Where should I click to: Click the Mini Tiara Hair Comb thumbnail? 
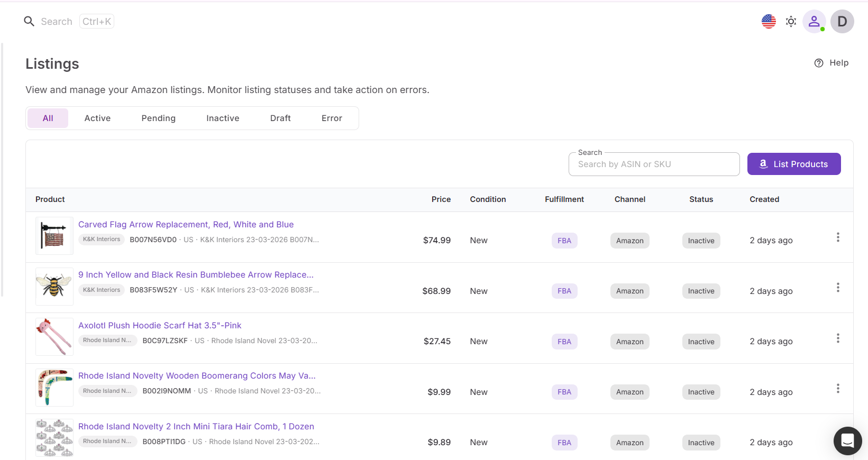click(x=54, y=438)
